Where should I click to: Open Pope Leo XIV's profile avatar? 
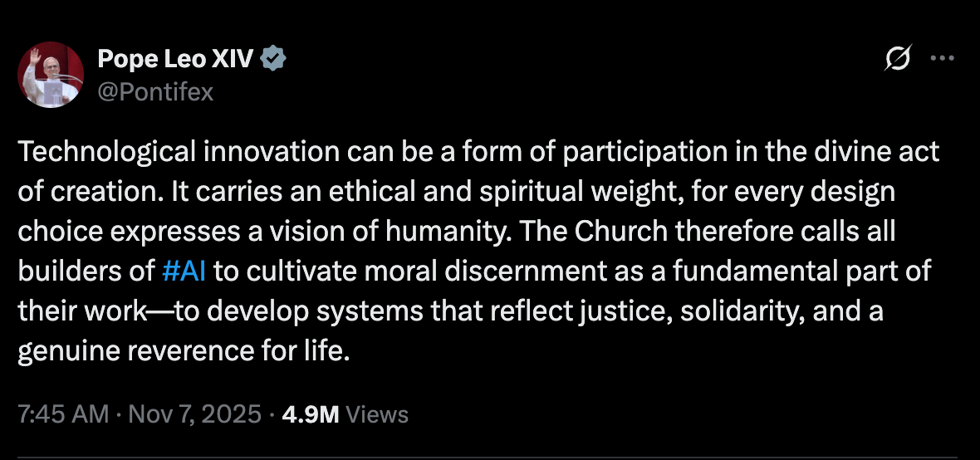[x=51, y=75]
